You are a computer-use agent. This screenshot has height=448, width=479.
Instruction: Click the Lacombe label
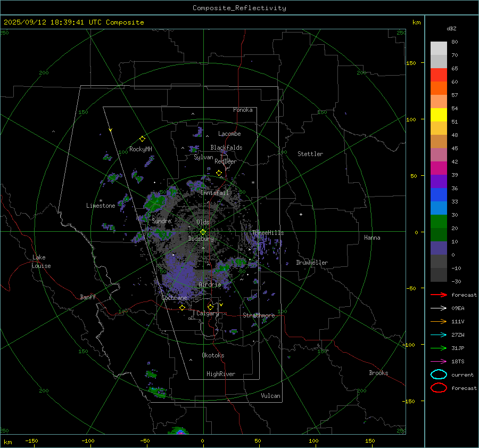229,134
